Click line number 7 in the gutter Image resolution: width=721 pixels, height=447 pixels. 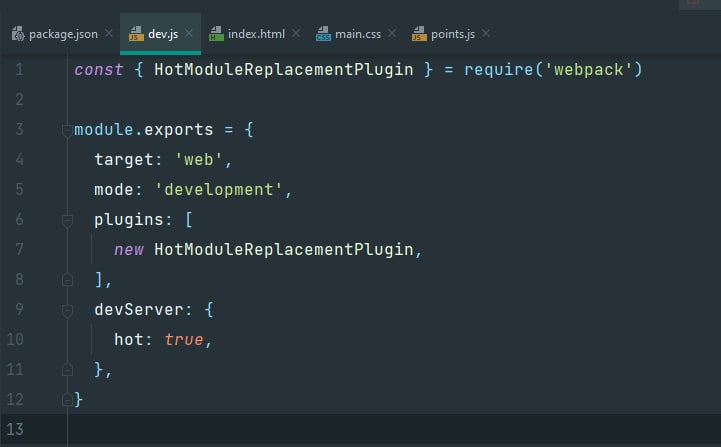(x=19, y=250)
